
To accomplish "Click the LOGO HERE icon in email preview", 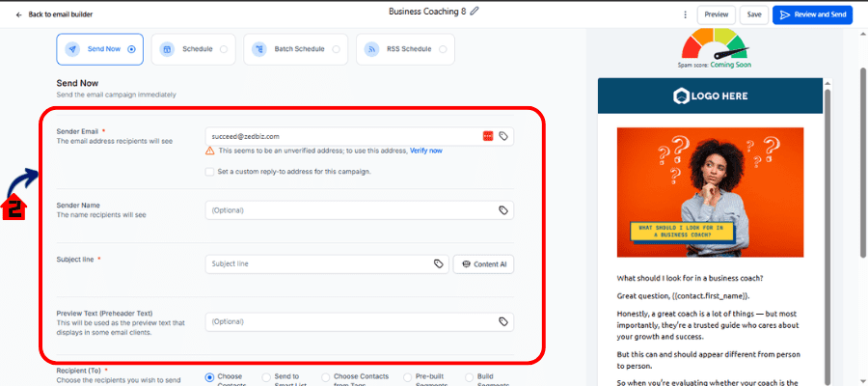I will click(683, 96).
